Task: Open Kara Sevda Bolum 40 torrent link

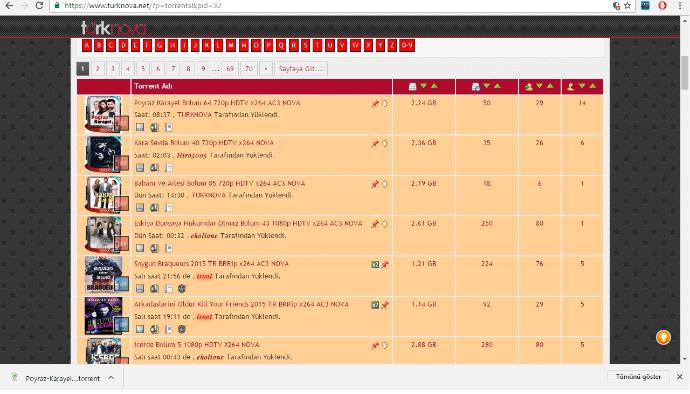Action: point(204,143)
